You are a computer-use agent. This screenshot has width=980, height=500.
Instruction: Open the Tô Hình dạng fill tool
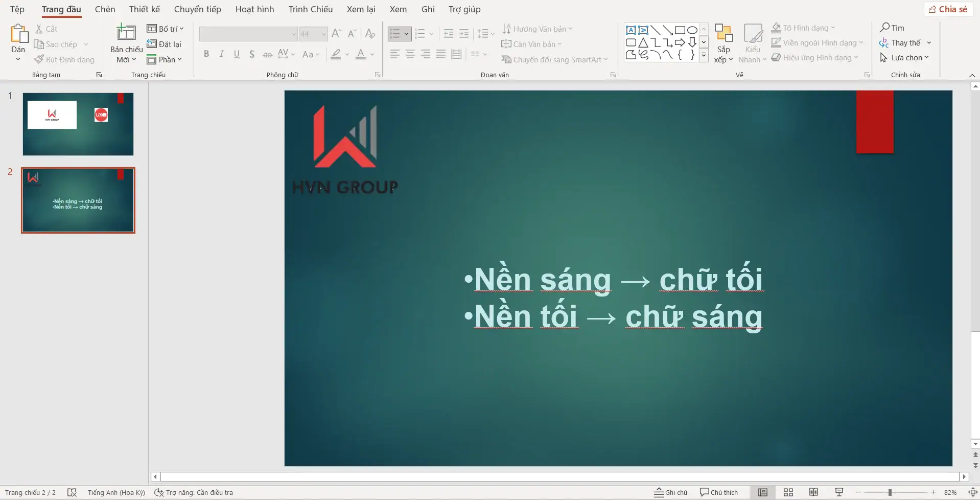(803, 28)
